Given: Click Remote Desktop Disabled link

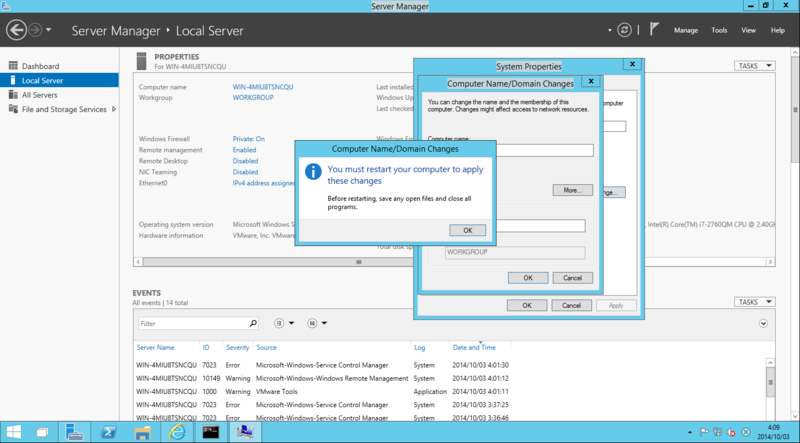Looking at the screenshot, I should [x=245, y=161].
